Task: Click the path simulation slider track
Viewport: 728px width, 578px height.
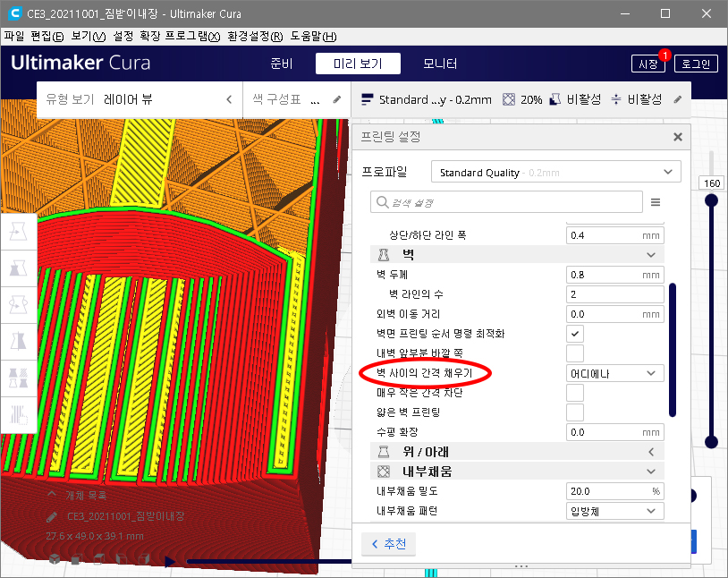Action: (269, 562)
